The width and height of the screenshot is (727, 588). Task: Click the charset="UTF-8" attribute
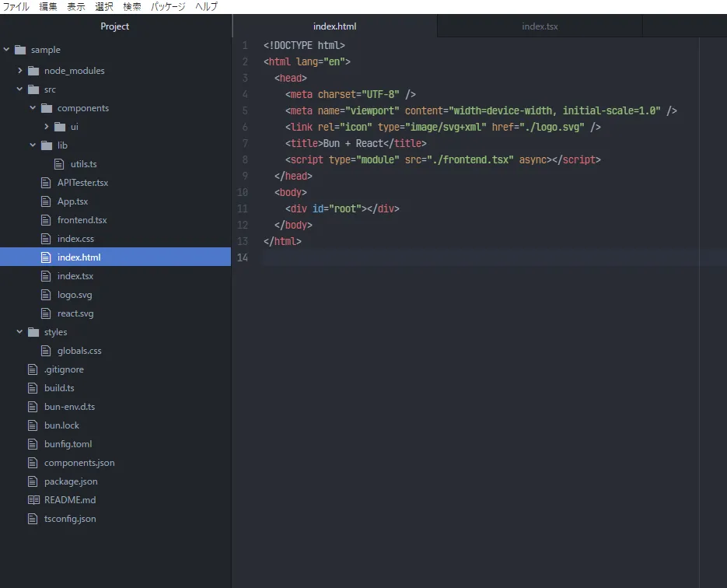tap(358, 95)
